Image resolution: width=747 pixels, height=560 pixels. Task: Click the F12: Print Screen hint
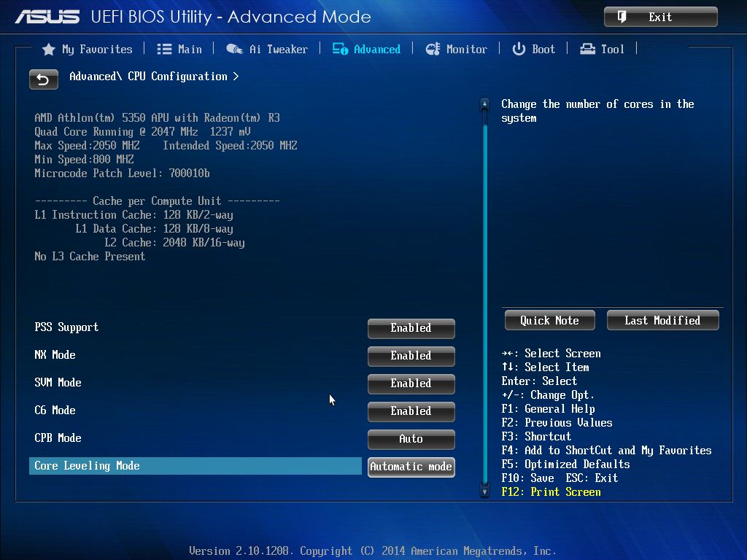[551, 492]
